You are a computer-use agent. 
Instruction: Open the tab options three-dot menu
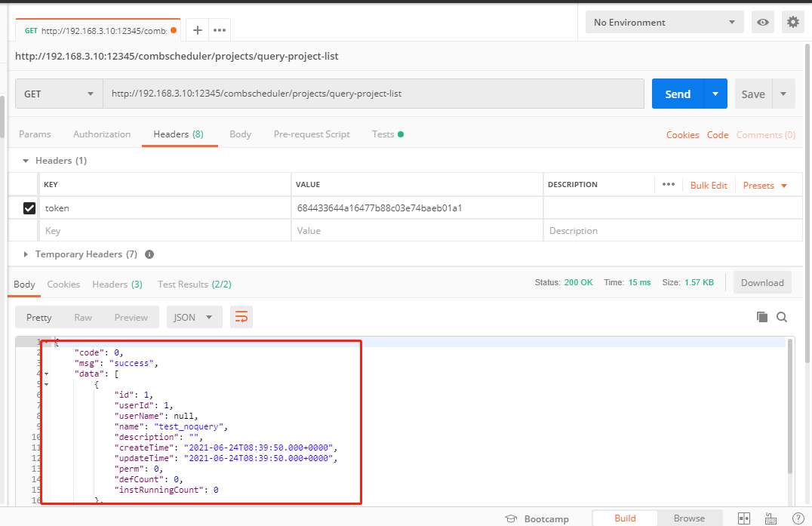[x=220, y=30]
